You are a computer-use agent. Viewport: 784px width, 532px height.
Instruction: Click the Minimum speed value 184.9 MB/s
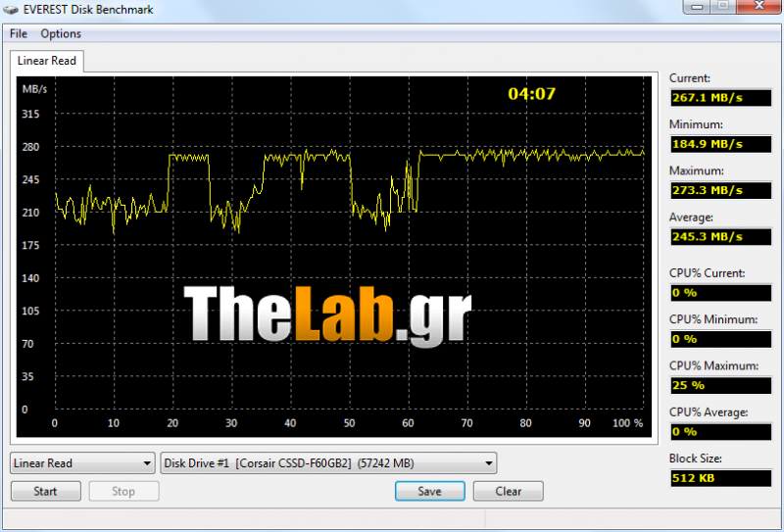[720, 144]
